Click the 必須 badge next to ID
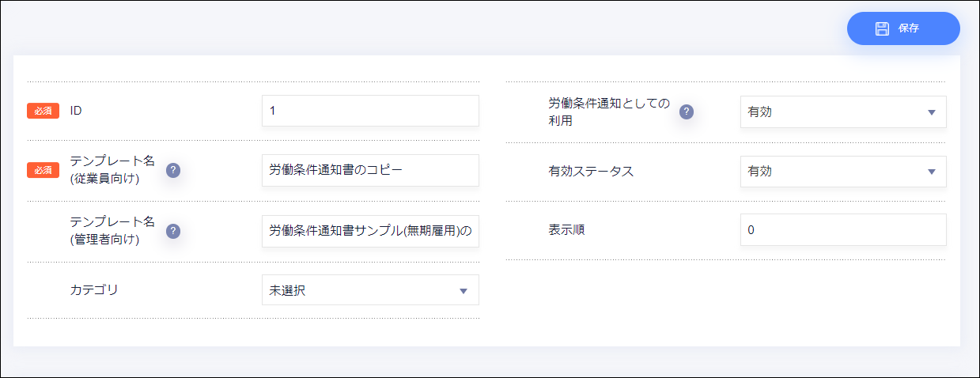The image size is (980, 378). click(x=44, y=111)
